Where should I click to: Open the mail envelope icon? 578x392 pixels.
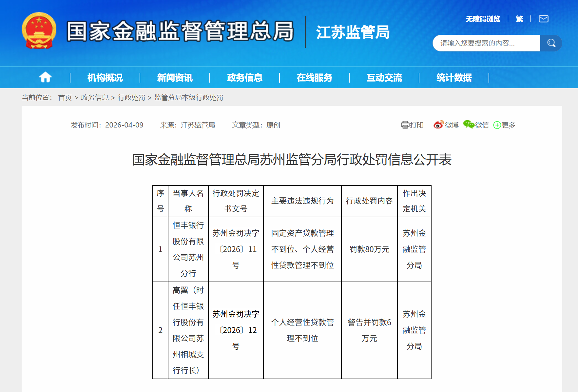(543, 19)
